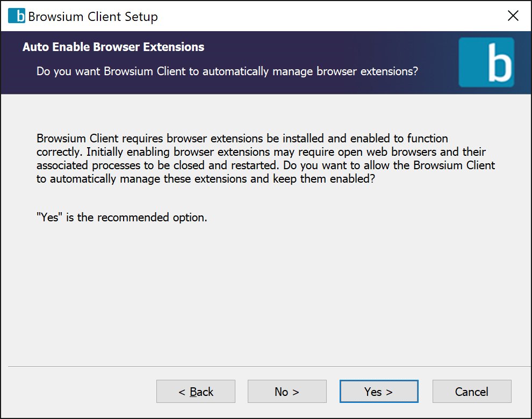
Task: Click the line starting "to automatically manage these extensions"
Action: pyautogui.click(x=205, y=178)
